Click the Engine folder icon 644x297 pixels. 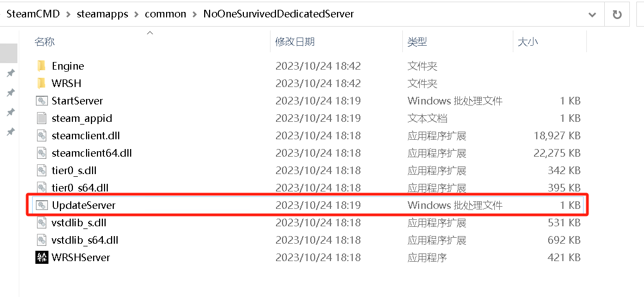42,66
